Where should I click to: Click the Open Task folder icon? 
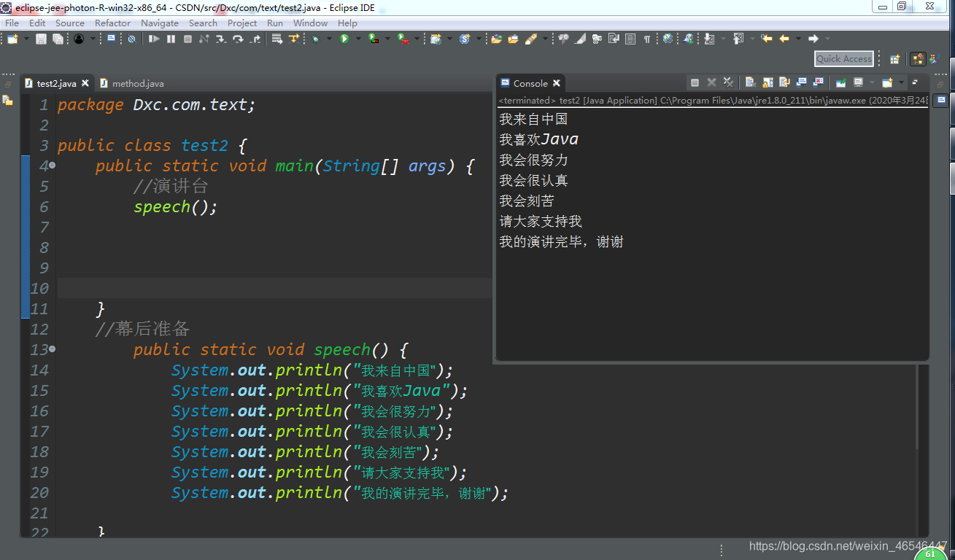[514, 39]
